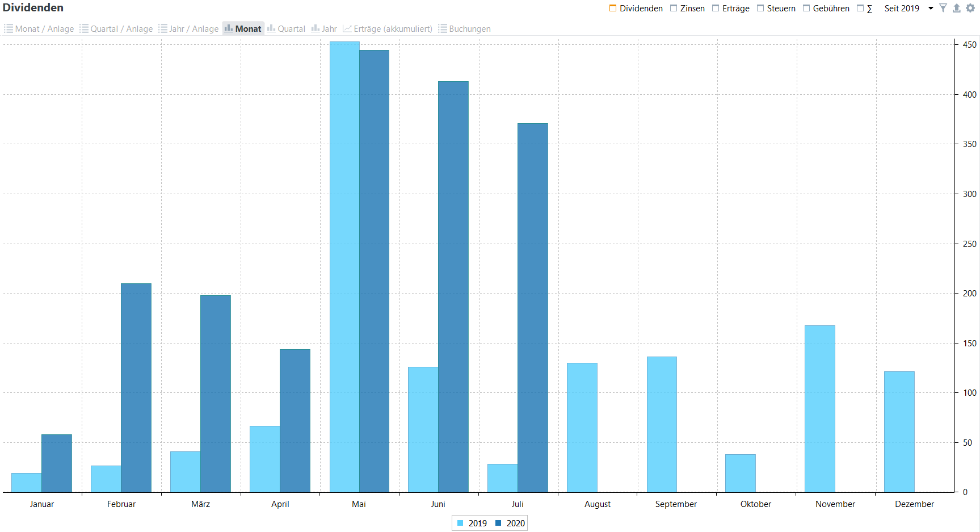Open the filter funnel icon
This screenshot has width=980, height=532.
(943, 8)
